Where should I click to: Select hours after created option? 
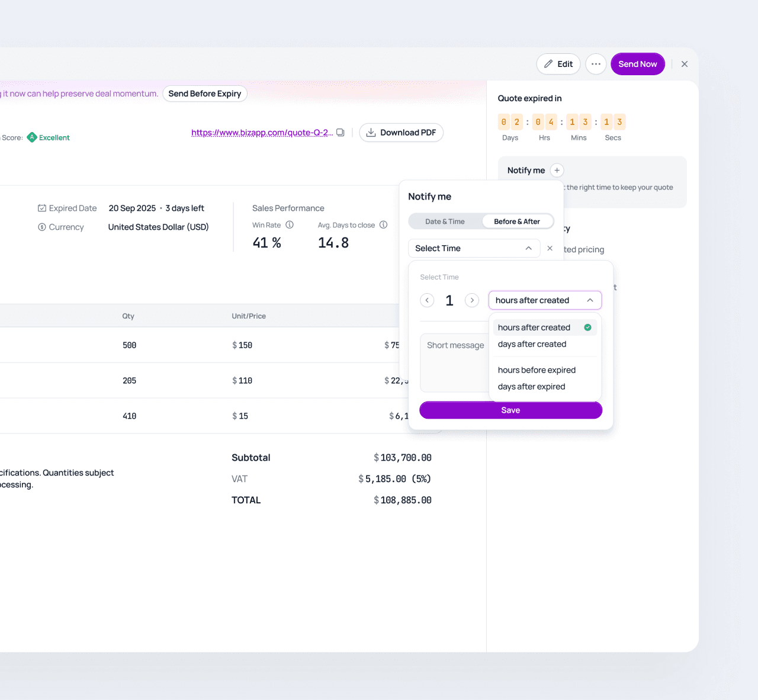pos(545,327)
